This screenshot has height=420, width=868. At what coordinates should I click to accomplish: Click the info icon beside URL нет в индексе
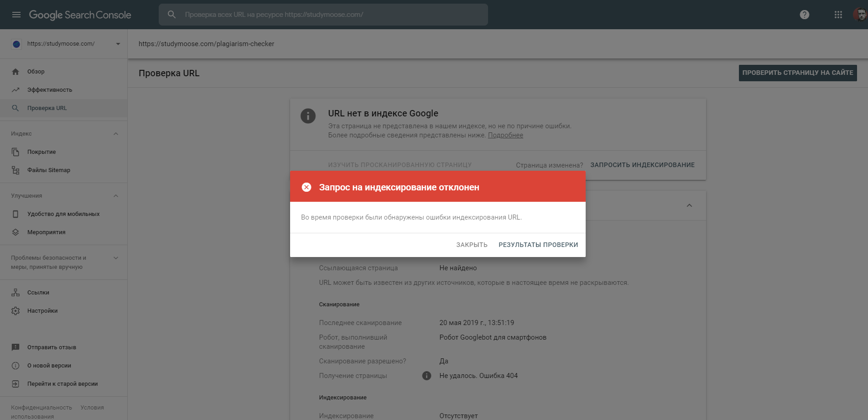pos(308,116)
